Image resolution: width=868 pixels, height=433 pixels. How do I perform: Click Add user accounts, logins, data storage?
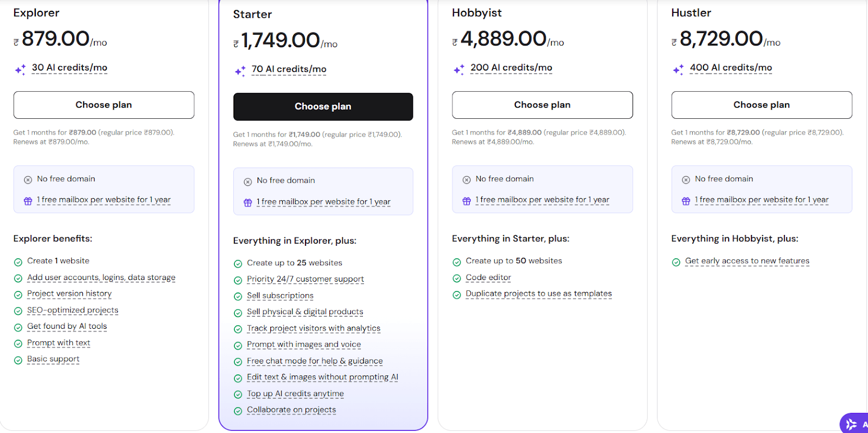pos(101,277)
